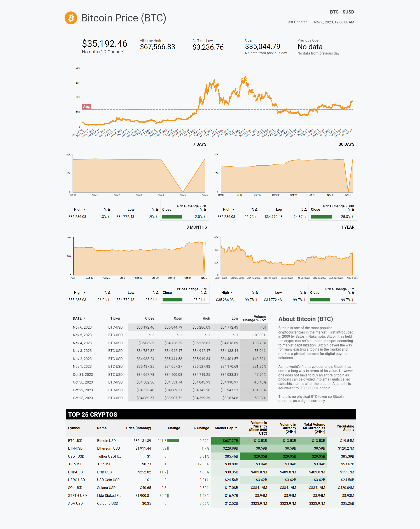Click the About Bitcoin (BTC) heading
The image size is (420, 529).
coord(305,319)
